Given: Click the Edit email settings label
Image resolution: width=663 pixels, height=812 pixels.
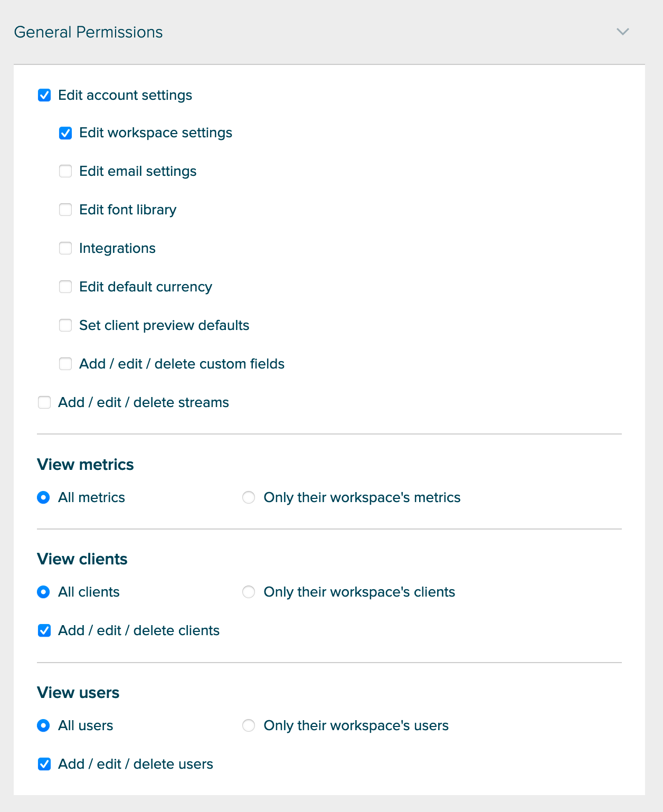Looking at the screenshot, I should tap(138, 172).
